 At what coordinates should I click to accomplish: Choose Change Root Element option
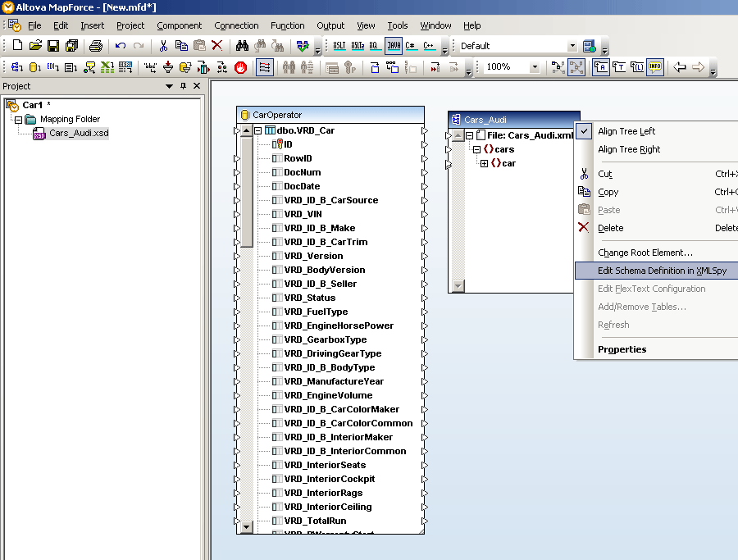656,253
